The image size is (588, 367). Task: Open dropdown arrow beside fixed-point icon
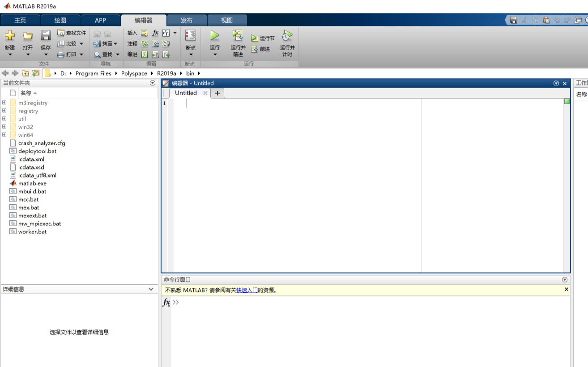click(175, 33)
